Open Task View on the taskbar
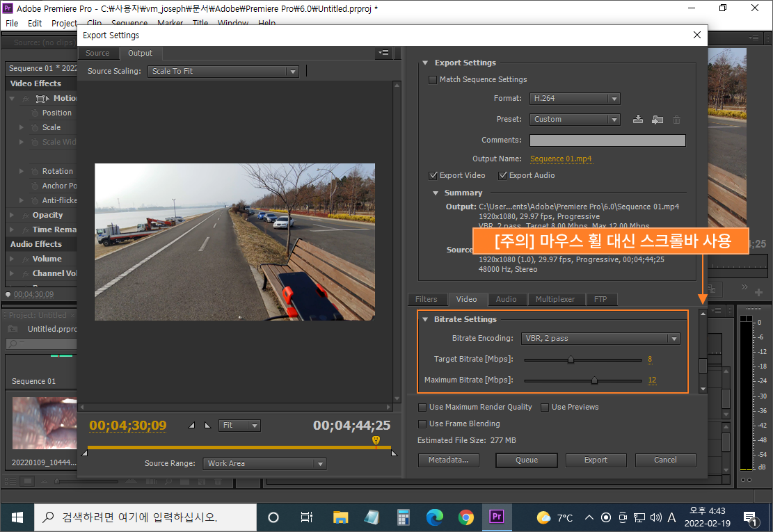Viewport: 773px width, 532px height. (x=307, y=517)
